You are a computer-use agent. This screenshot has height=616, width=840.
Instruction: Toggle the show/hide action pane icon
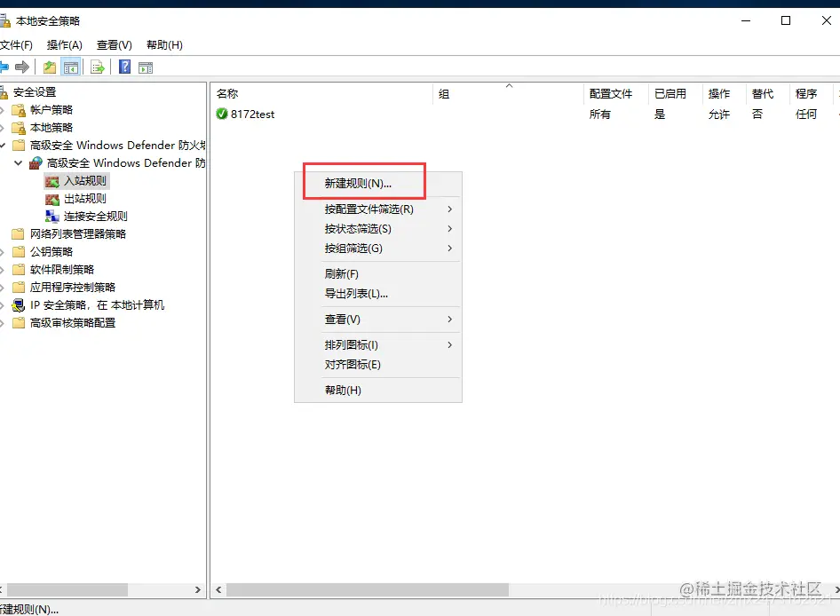click(x=146, y=67)
